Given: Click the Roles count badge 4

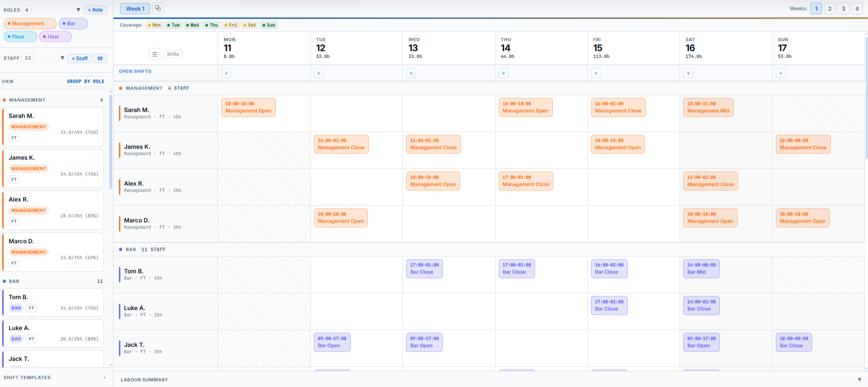Looking at the screenshot, I should (27, 10).
